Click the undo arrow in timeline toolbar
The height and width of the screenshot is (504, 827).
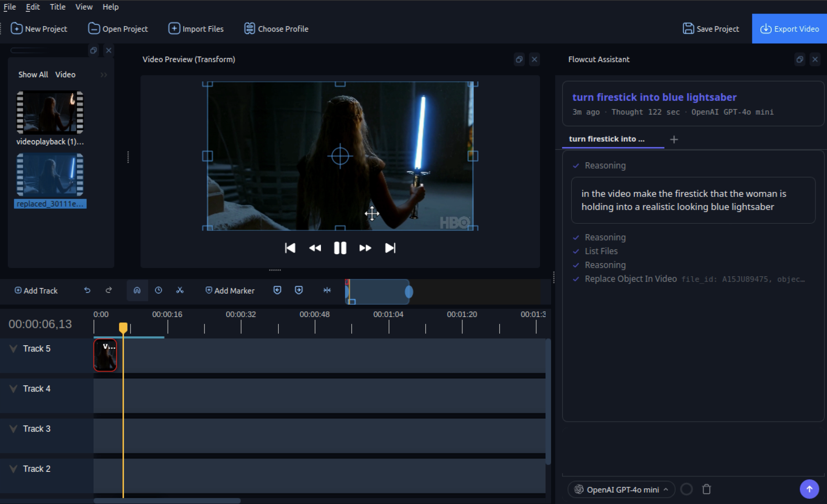(x=87, y=290)
